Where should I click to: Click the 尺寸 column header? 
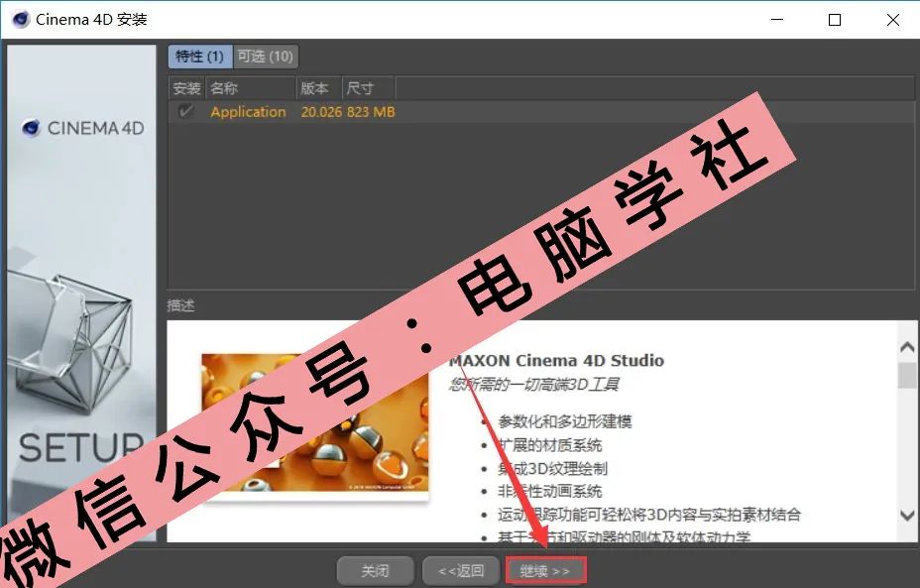pyautogui.click(x=363, y=87)
